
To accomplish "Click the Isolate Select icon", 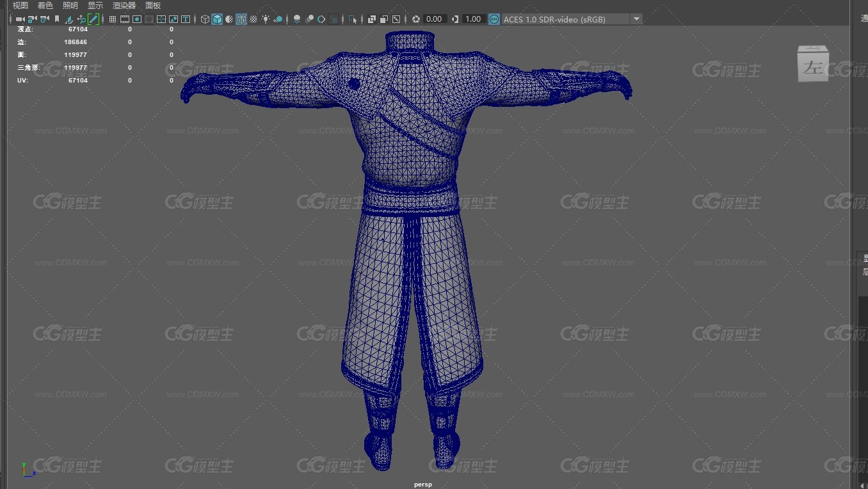I will tap(352, 19).
